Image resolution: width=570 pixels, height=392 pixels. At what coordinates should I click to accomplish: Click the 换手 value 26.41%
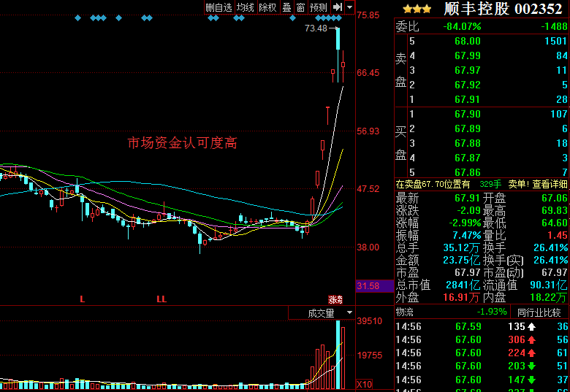(x=550, y=247)
